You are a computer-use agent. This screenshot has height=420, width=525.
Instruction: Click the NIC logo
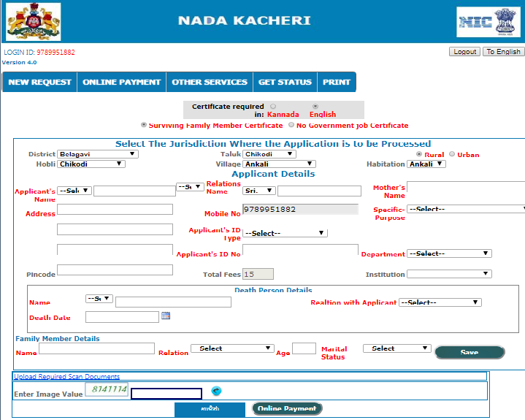(488, 22)
